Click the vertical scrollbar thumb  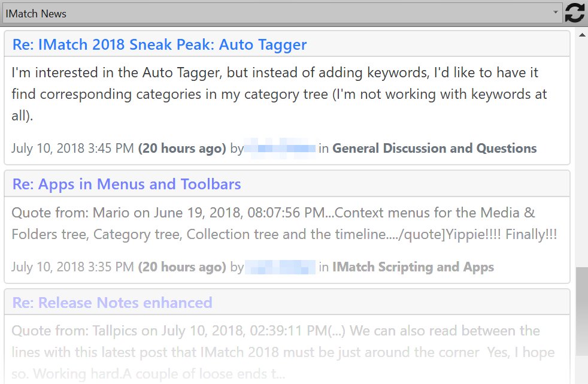(582, 312)
